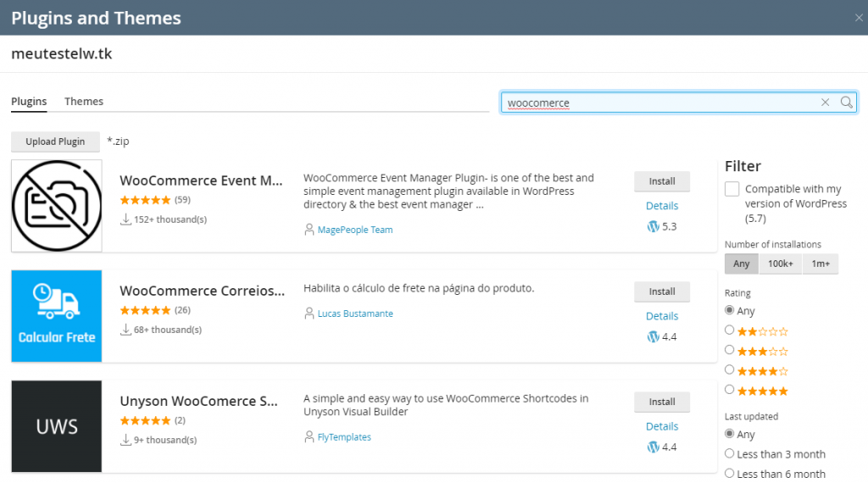
Task: Click author icon beside FlyTemplates
Action: coord(309,436)
